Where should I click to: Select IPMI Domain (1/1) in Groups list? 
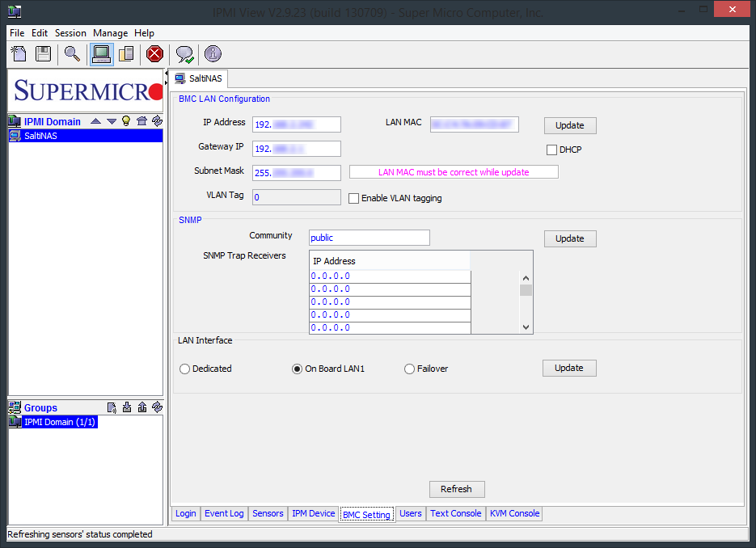pos(53,422)
